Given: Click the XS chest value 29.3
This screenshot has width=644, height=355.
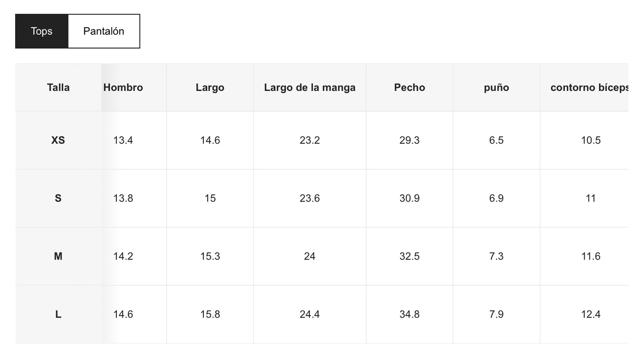Looking at the screenshot, I should coord(410,140).
